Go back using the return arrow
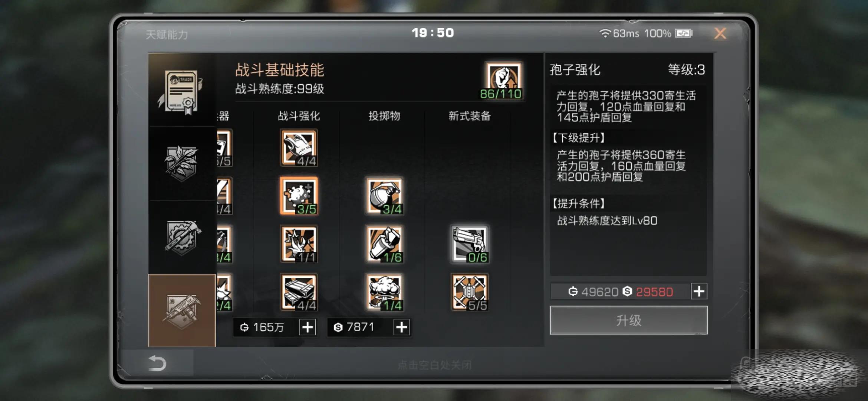This screenshot has width=868, height=401. tap(157, 363)
